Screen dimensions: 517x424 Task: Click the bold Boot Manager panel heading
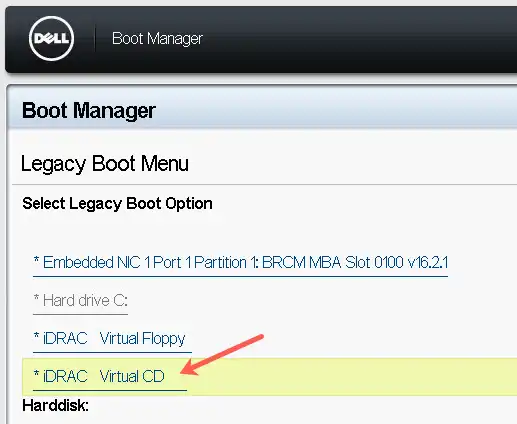coord(89,111)
